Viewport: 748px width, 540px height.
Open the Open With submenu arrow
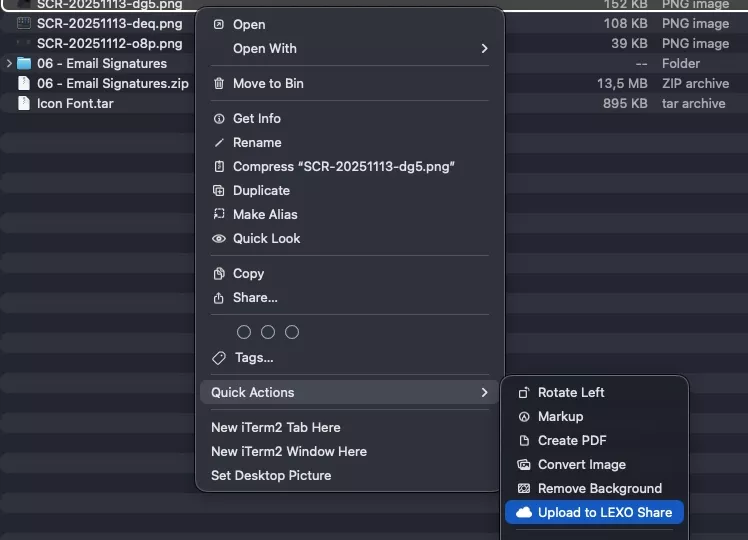(484, 48)
